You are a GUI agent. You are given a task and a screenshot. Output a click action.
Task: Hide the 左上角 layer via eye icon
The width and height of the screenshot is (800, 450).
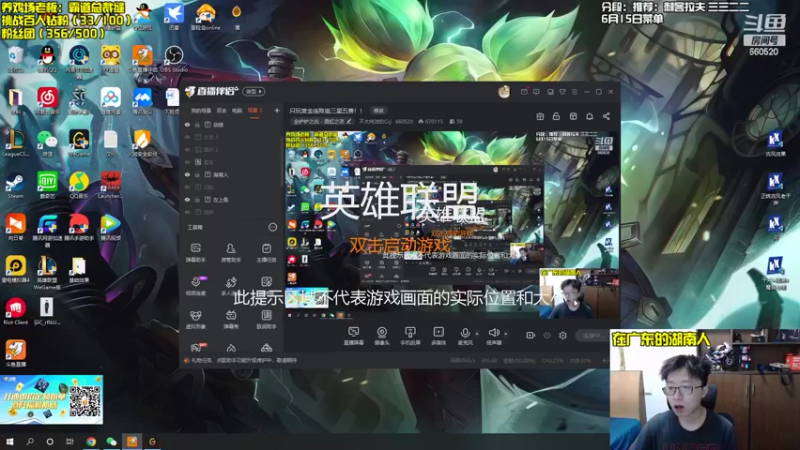click(x=187, y=199)
